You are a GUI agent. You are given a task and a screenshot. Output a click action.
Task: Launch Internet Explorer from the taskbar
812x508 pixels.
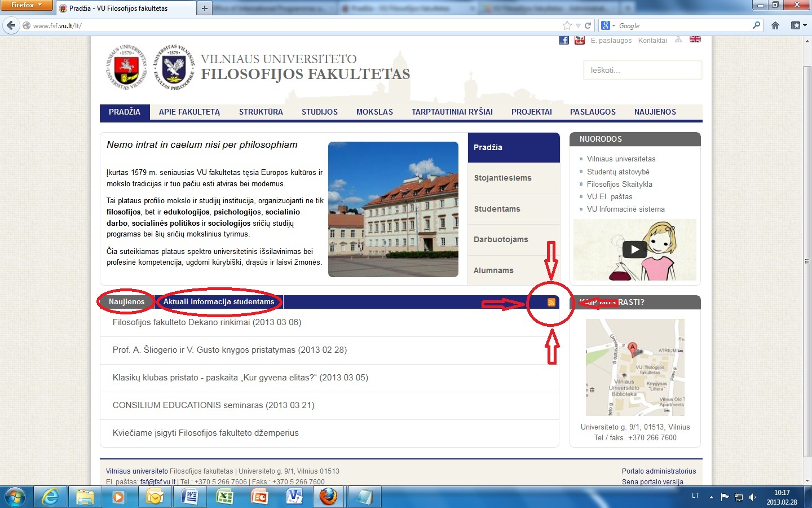coord(50,497)
